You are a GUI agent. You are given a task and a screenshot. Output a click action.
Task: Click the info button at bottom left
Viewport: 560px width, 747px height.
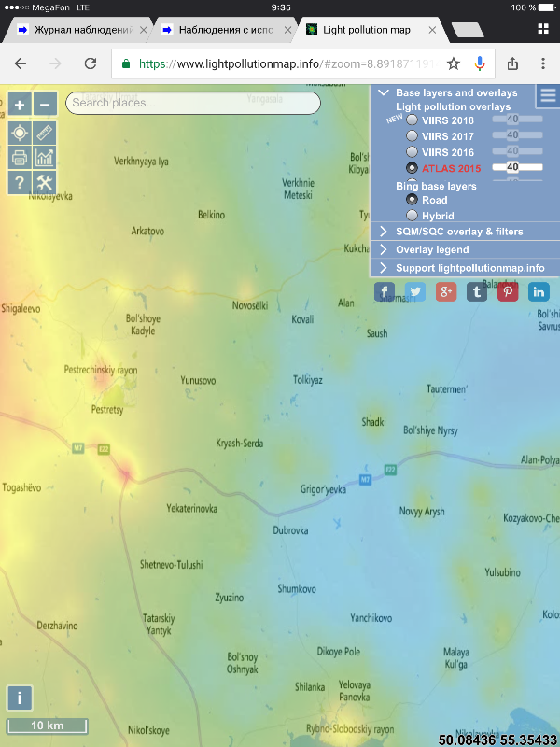(x=20, y=698)
